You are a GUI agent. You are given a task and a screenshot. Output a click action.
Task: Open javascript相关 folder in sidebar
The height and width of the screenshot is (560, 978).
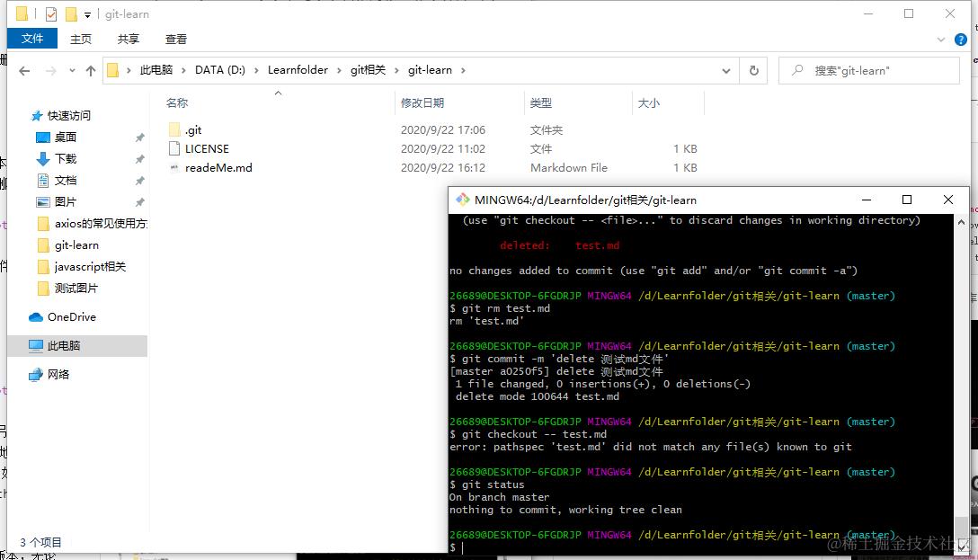[90, 266]
